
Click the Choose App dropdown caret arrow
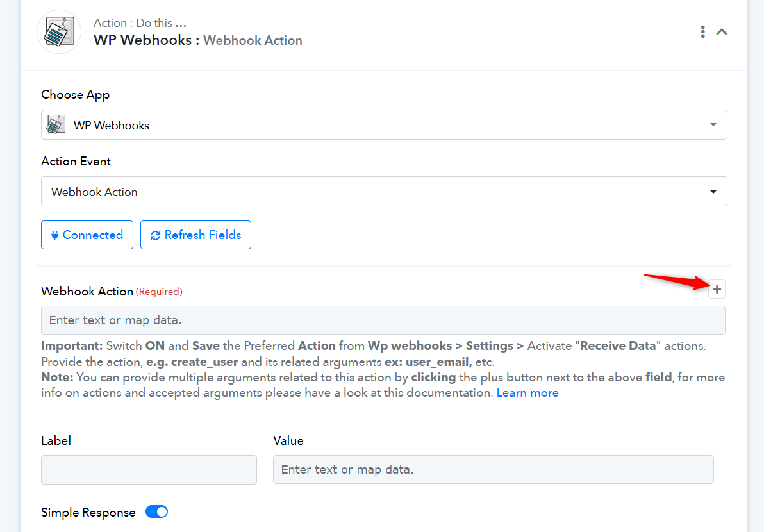point(713,125)
